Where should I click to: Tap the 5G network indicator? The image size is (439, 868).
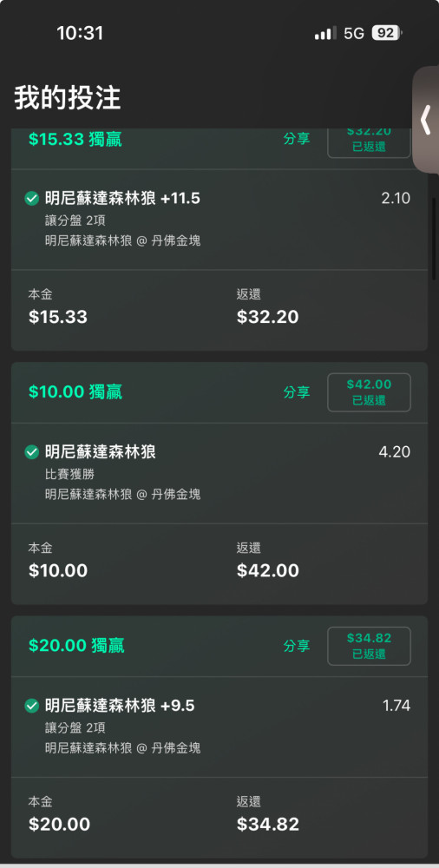coord(354,33)
